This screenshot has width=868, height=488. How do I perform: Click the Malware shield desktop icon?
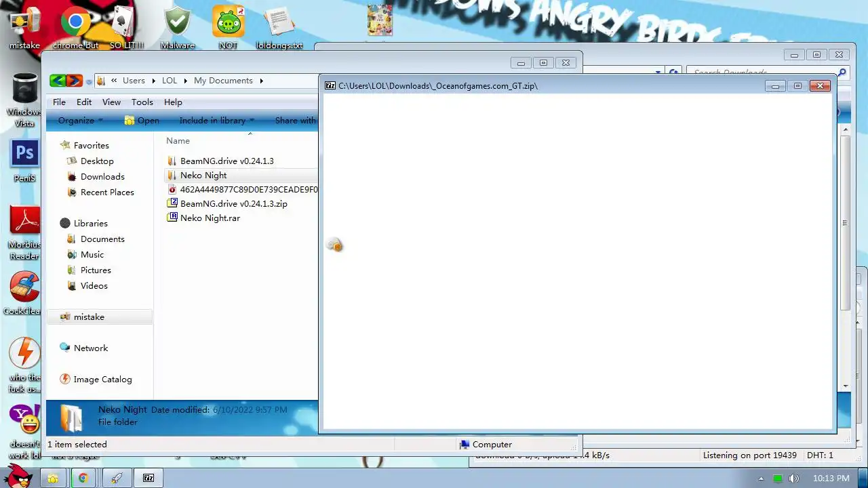coord(177,27)
